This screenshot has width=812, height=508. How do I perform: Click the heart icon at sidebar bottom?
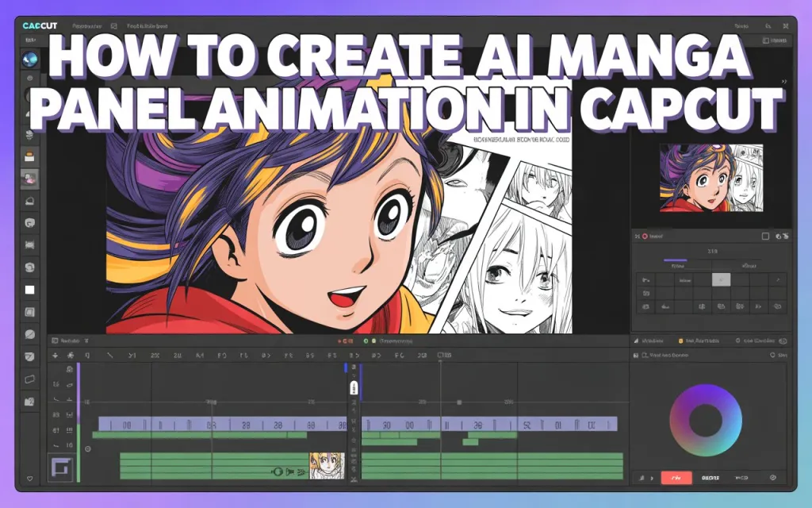point(30,479)
